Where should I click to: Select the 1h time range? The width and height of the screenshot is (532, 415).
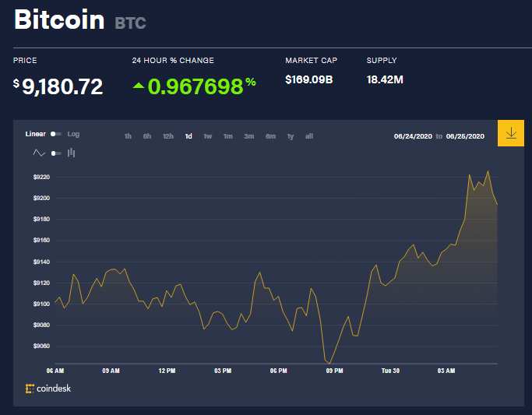click(x=128, y=136)
